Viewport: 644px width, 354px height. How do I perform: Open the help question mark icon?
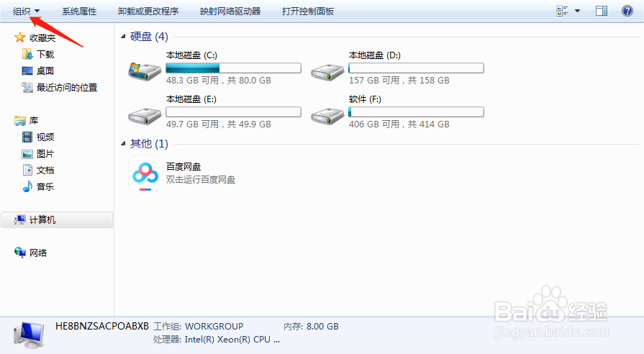coord(627,11)
